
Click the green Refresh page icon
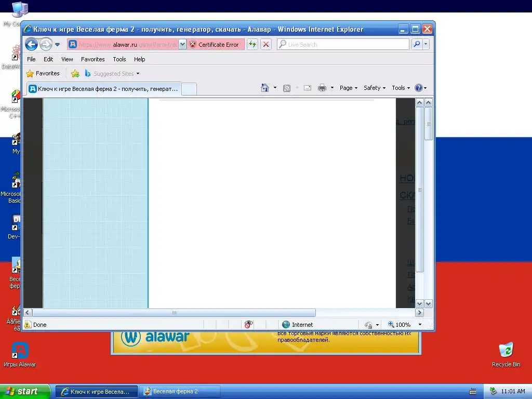(x=252, y=45)
